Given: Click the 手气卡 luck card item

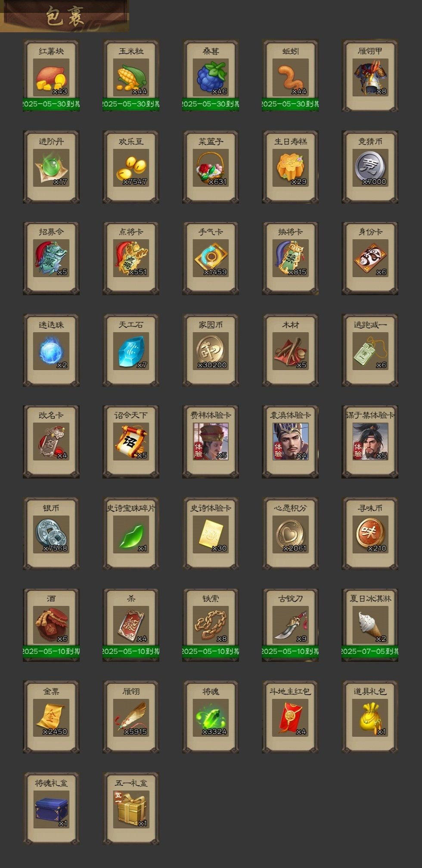Looking at the screenshot, I should 211,258.
